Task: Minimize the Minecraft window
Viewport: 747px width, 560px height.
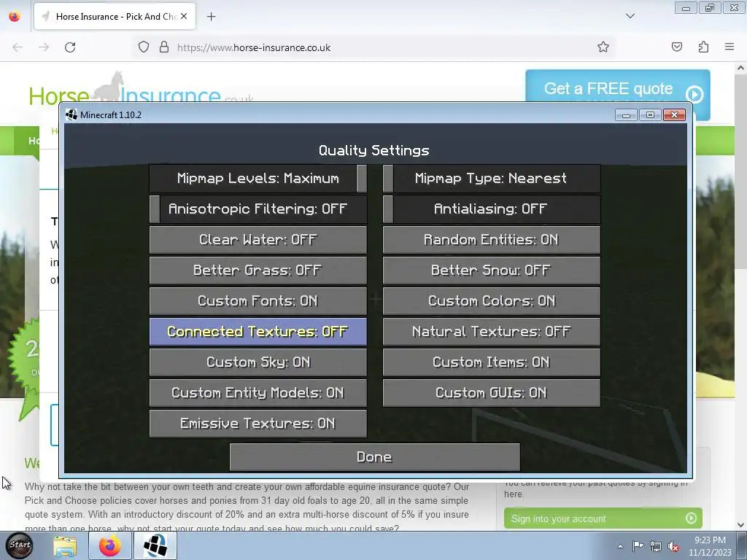Action: tap(626, 114)
